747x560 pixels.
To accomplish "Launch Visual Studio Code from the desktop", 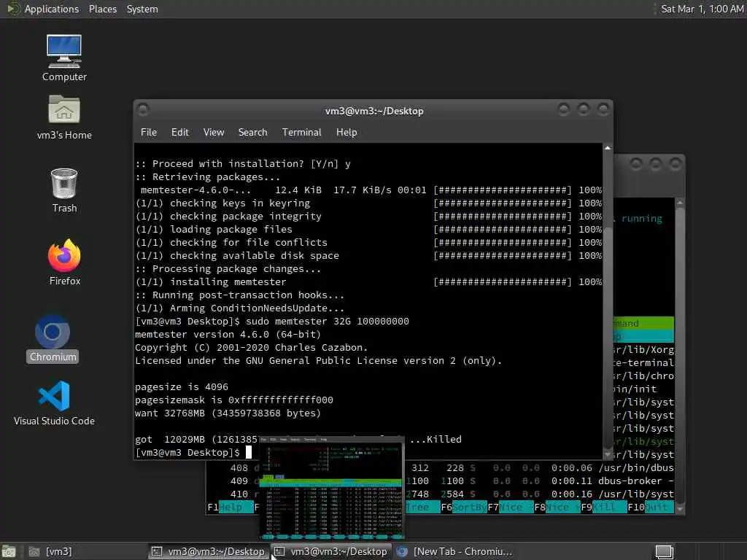I will pos(54,402).
